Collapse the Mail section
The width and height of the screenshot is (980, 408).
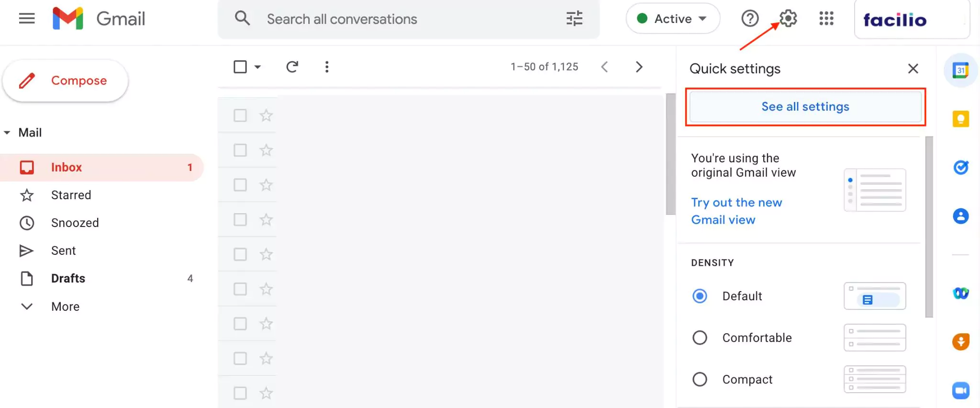point(7,133)
